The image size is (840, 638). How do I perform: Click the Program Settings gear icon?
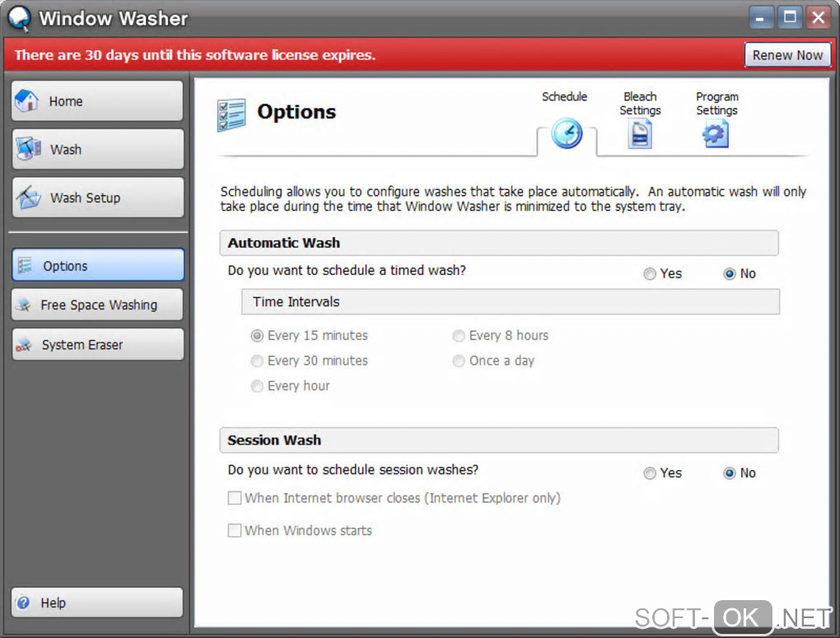[x=716, y=134]
